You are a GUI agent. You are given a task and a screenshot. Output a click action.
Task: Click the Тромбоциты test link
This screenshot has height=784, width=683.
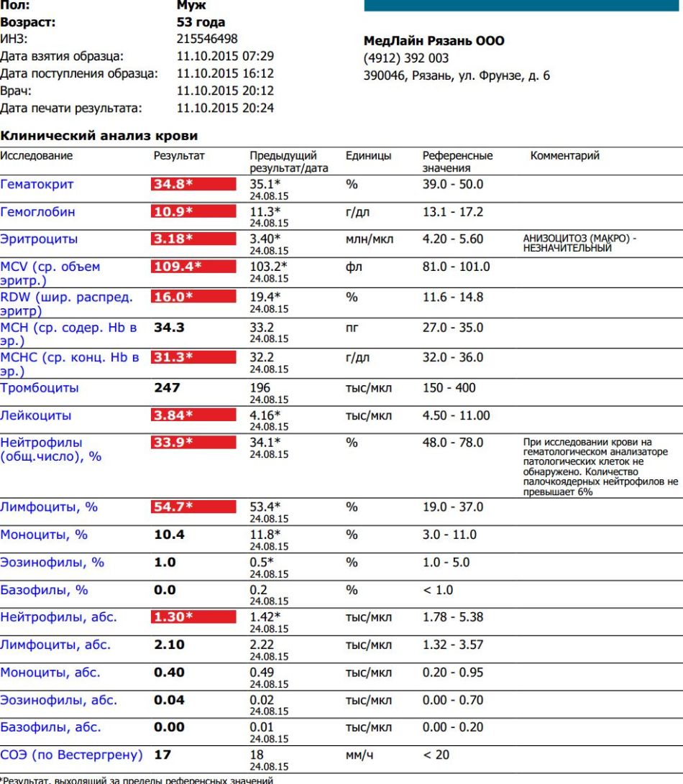coord(40,388)
